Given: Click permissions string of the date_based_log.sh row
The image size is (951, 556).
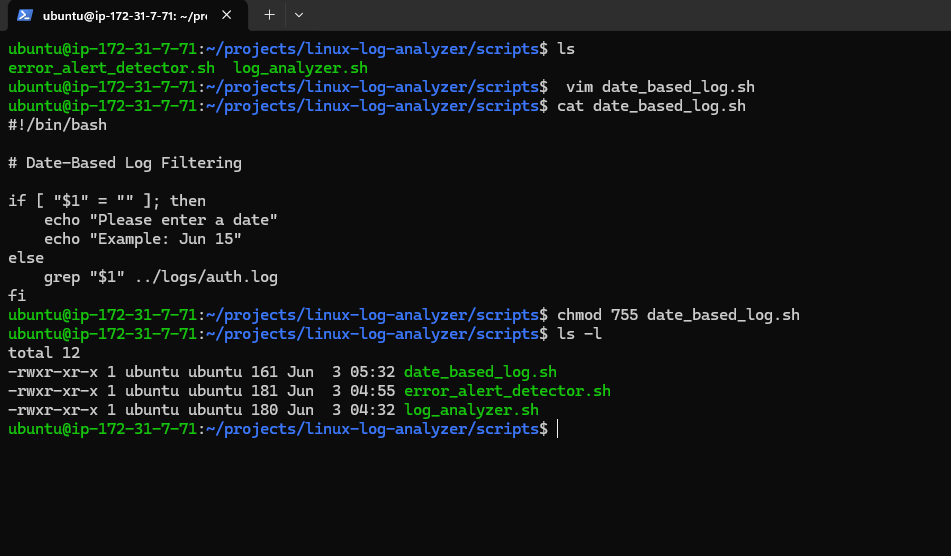Looking at the screenshot, I should (x=53, y=372).
